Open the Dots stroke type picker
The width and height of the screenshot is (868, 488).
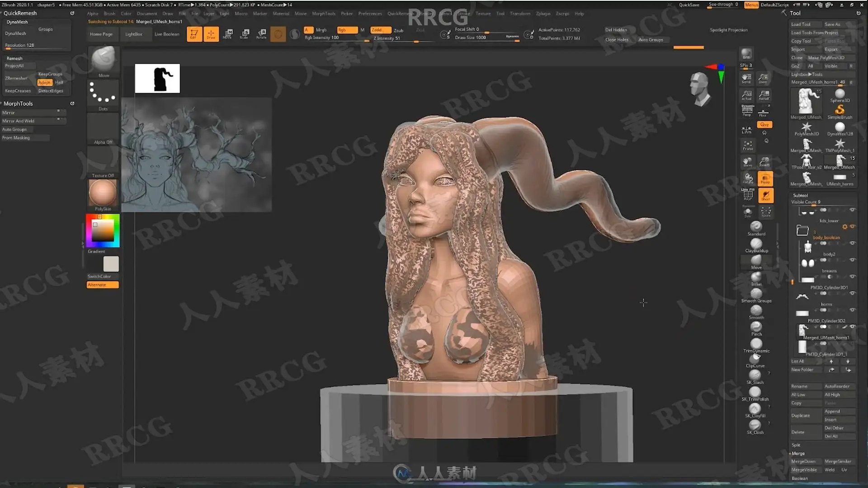pyautogui.click(x=103, y=95)
